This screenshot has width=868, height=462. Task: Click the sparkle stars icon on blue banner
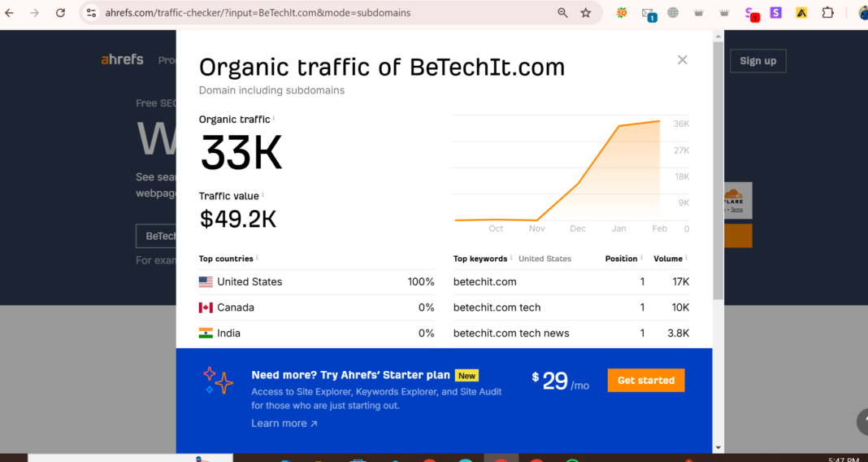[x=218, y=381]
